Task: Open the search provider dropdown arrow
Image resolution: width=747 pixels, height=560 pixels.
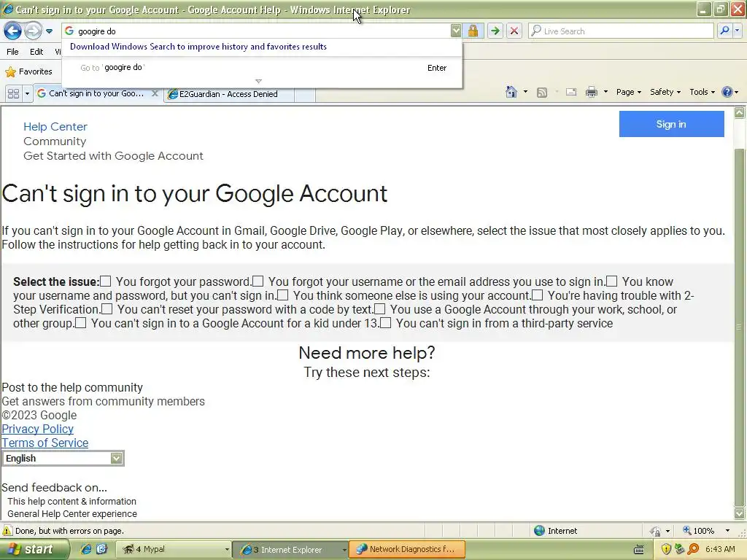Action: pos(738,31)
